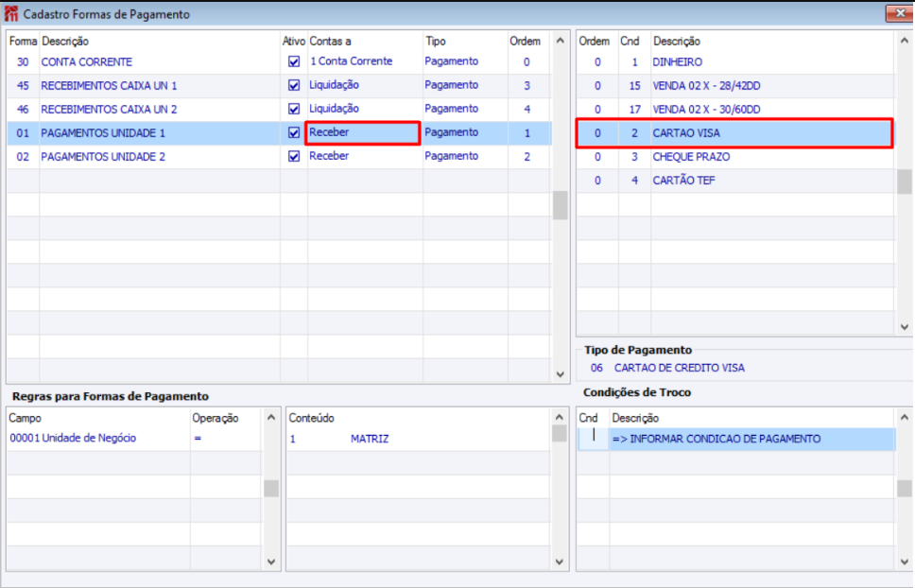Click scroll down arrow of conditions list
The height and width of the screenshot is (588, 915).
pos(904,327)
